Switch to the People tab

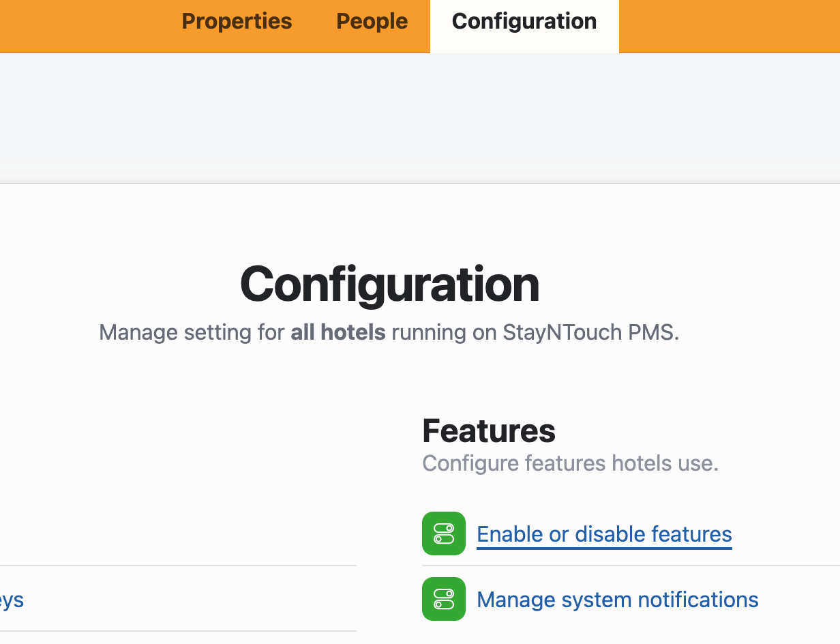pos(372,22)
